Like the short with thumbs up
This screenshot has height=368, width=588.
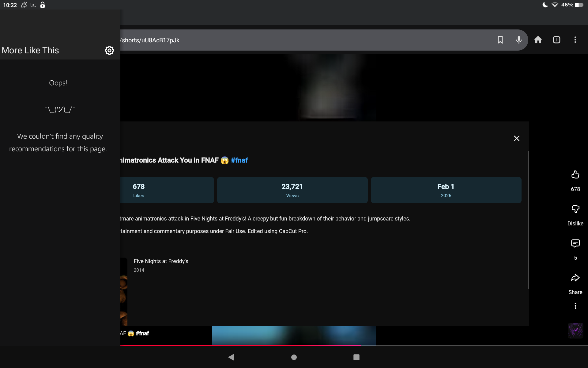click(x=575, y=175)
